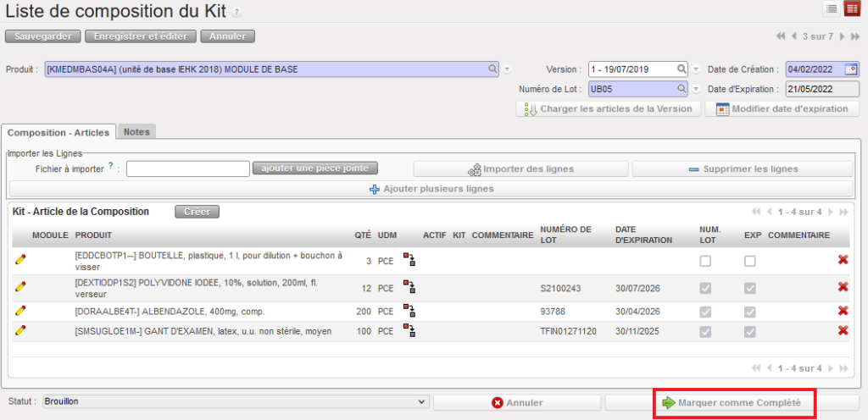Click the Fichier à importer input field
This screenshot has height=420, width=868.
[x=187, y=169]
